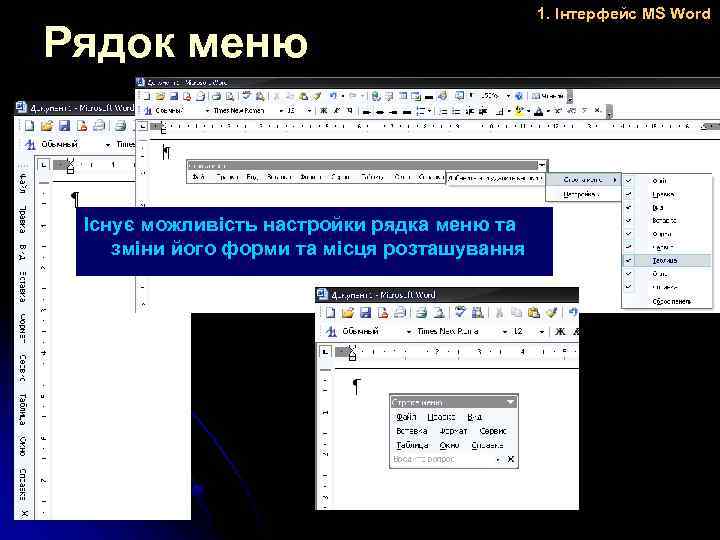Click Save diskette icon in bottom Word window
This screenshot has height=540, width=720.
(366, 313)
